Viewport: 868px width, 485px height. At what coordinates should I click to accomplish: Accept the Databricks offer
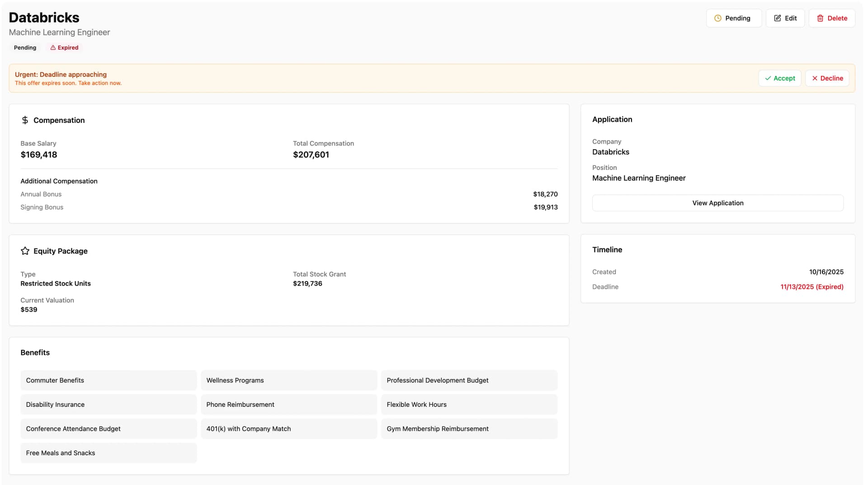point(780,78)
